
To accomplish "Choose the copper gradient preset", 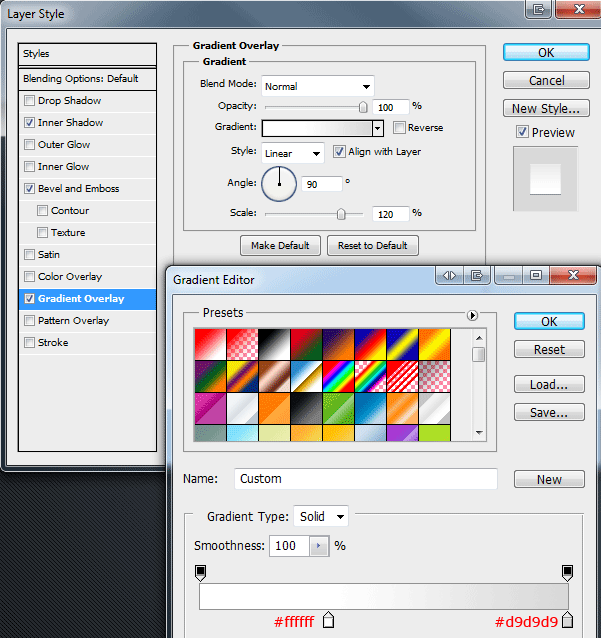I will pos(274,377).
